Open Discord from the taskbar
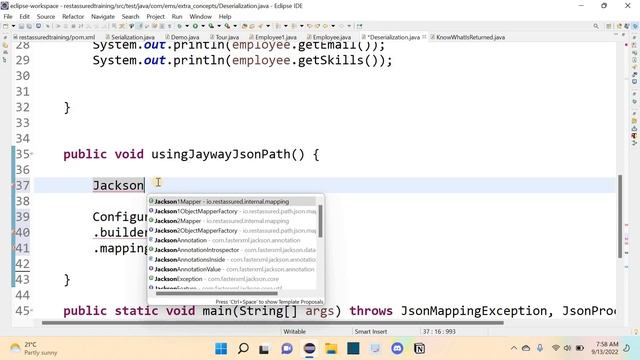640x360 pixels. (x=397, y=349)
